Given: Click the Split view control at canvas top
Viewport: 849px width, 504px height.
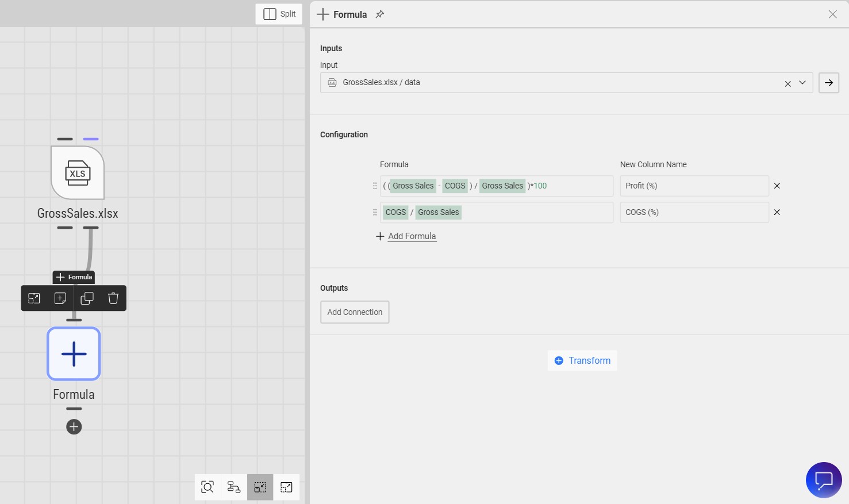Looking at the screenshot, I should click(x=278, y=14).
